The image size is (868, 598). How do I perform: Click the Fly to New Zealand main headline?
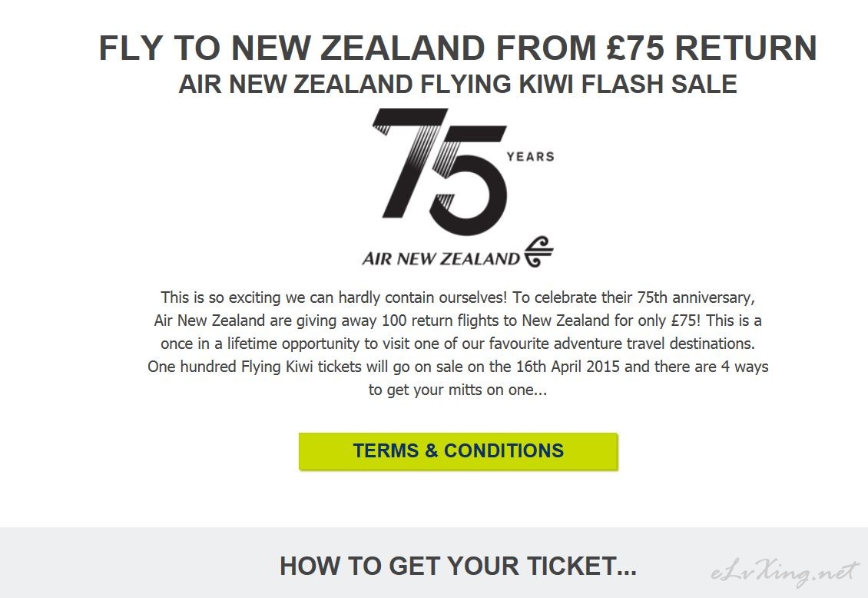pyautogui.click(x=458, y=48)
